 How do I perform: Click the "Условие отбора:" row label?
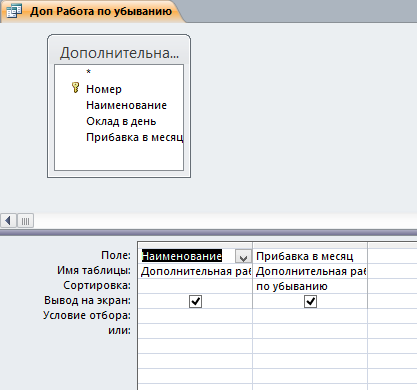tap(87, 315)
